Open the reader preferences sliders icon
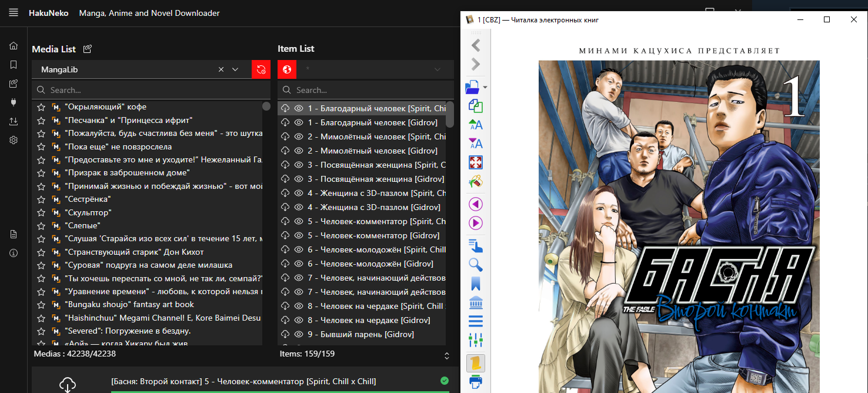The height and width of the screenshot is (393, 868). 476,339
